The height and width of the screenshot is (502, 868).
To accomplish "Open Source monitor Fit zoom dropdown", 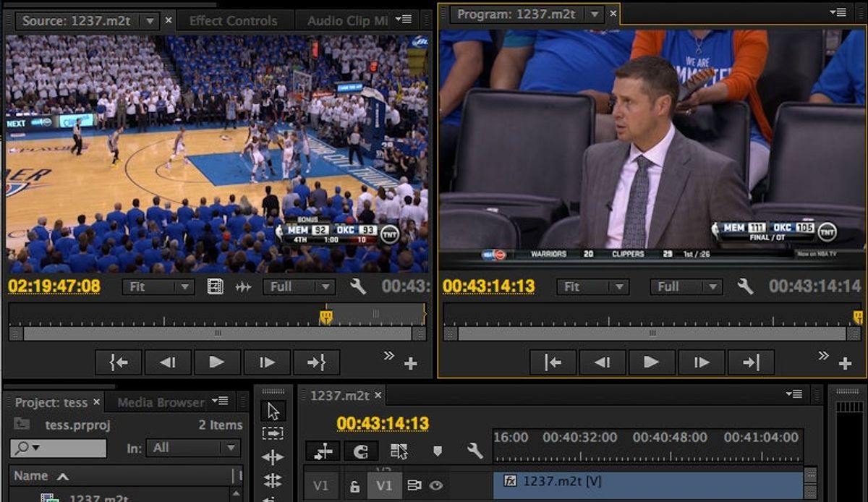I will [x=158, y=286].
